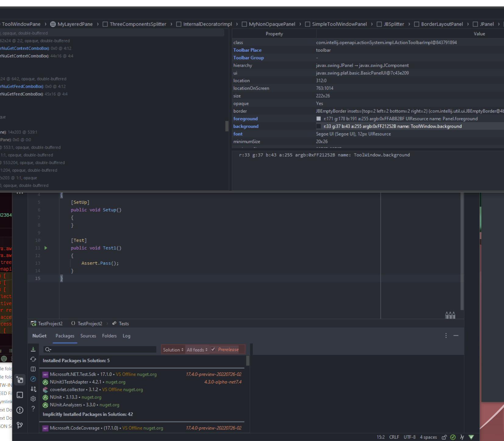Click the foreground color swatch
The height and width of the screenshot is (441, 504).
click(x=319, y=119)
